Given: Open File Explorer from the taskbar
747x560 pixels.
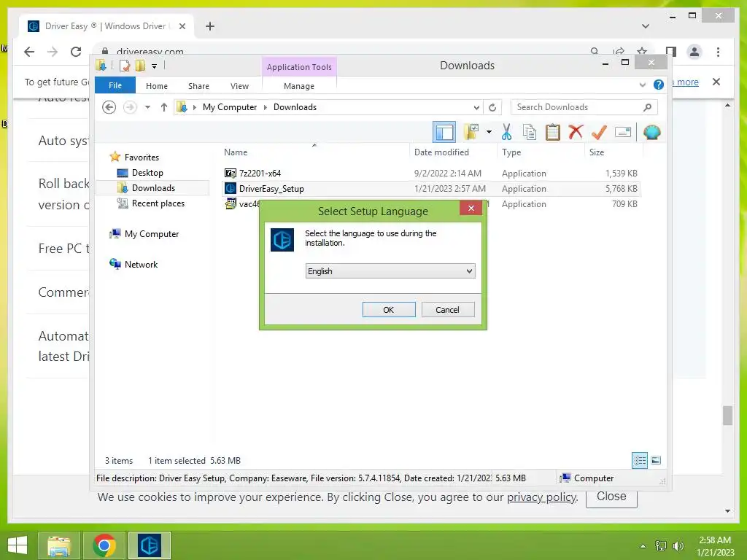Looking at the screenshot, I should coord(58,545).
